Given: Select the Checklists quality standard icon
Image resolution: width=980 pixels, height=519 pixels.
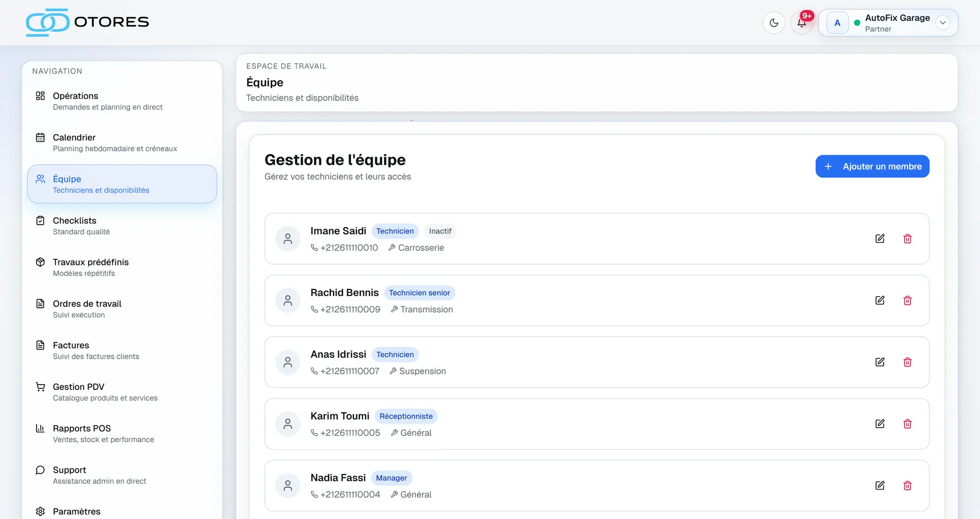Looking at the screenshot, I should click(40, 220).
